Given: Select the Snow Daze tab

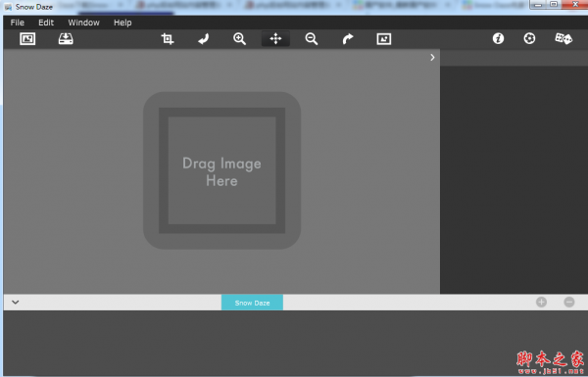Looking at the screenshot, I should 252,303.
